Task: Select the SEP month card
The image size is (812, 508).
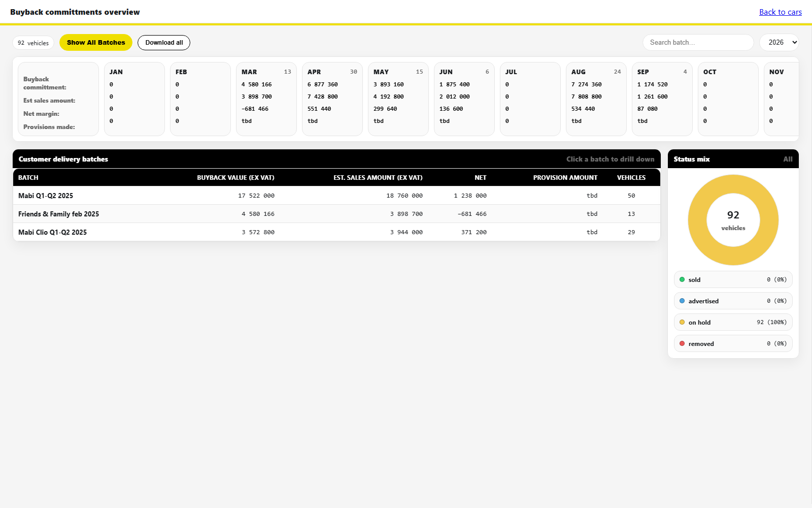Action: point(662,99)
